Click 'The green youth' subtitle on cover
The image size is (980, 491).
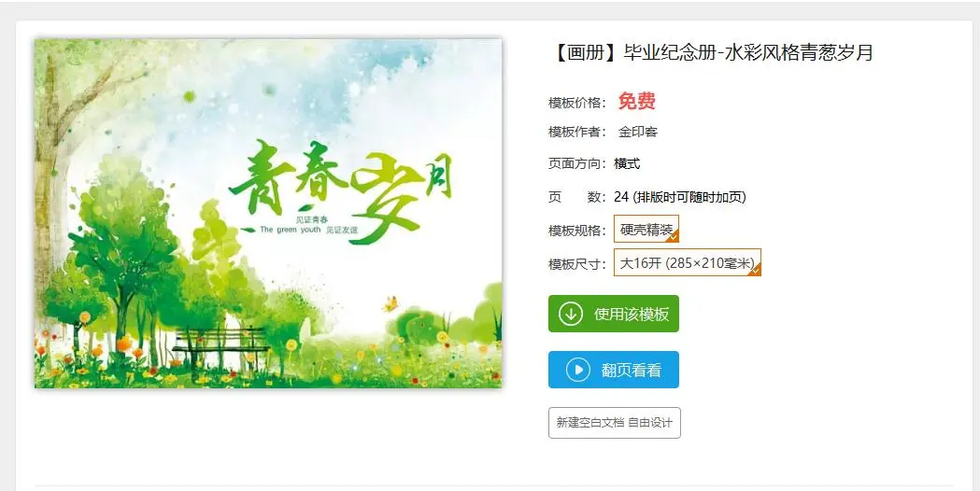(x=290, y=230)
